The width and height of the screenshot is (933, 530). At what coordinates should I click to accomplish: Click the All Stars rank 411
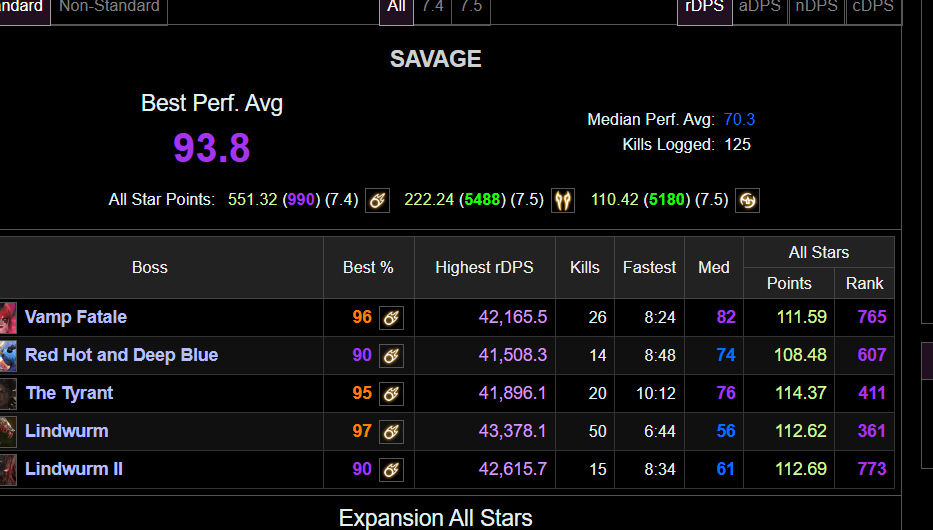[x=872, y=393]
